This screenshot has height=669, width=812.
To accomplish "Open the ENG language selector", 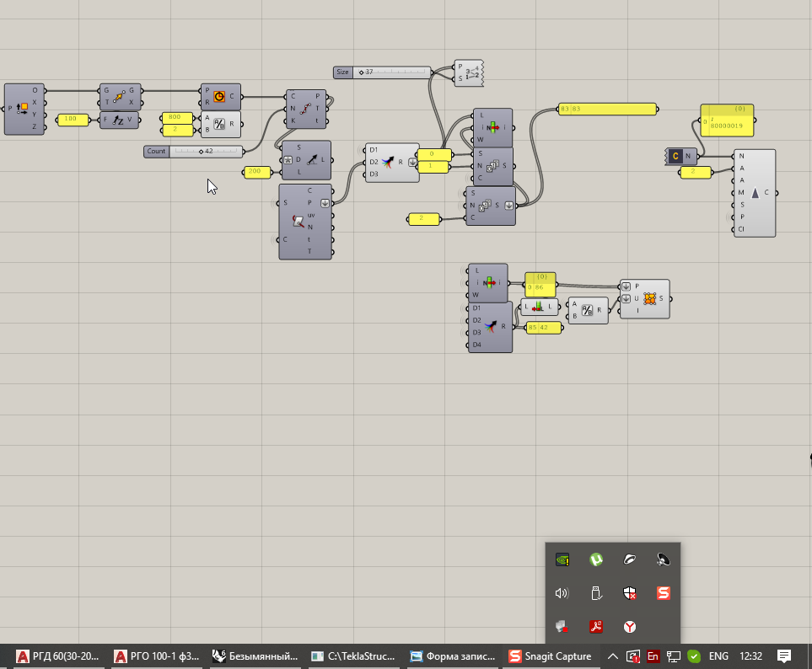I will [718, 656].
